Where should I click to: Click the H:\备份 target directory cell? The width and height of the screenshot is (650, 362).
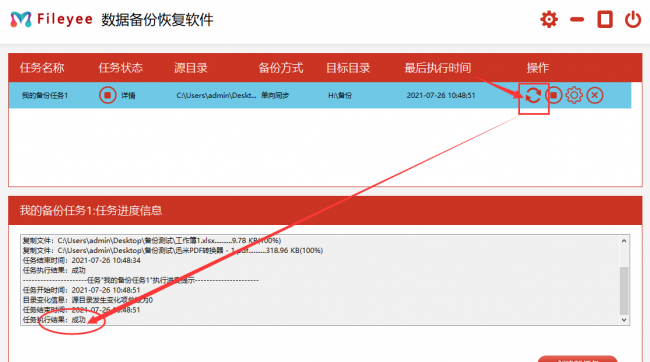340,95
